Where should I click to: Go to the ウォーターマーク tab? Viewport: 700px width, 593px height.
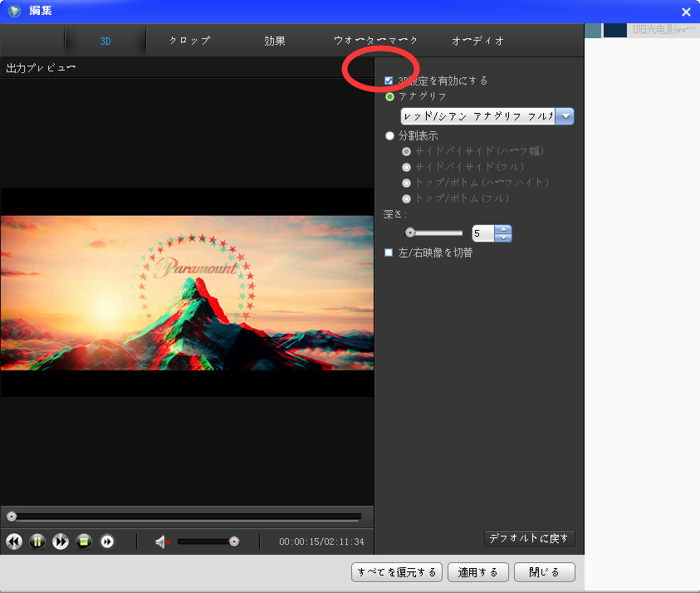(375, 40)
